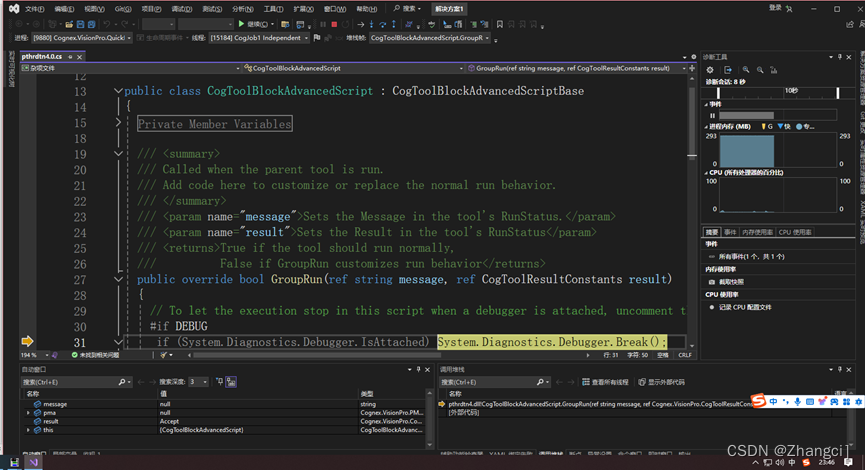Screen dimensions: 865x470
Task: Click 截取快照 take snapshot link
Action: coord(731,282)
